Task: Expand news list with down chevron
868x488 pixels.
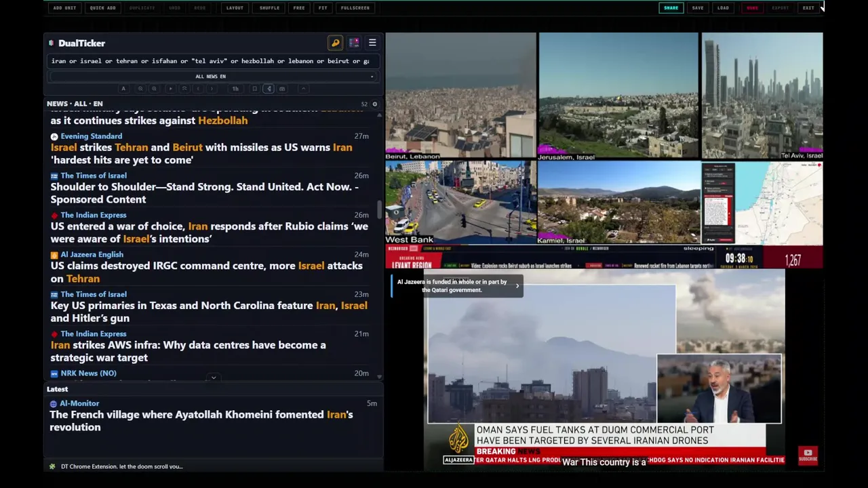Action: coord(214,378)
